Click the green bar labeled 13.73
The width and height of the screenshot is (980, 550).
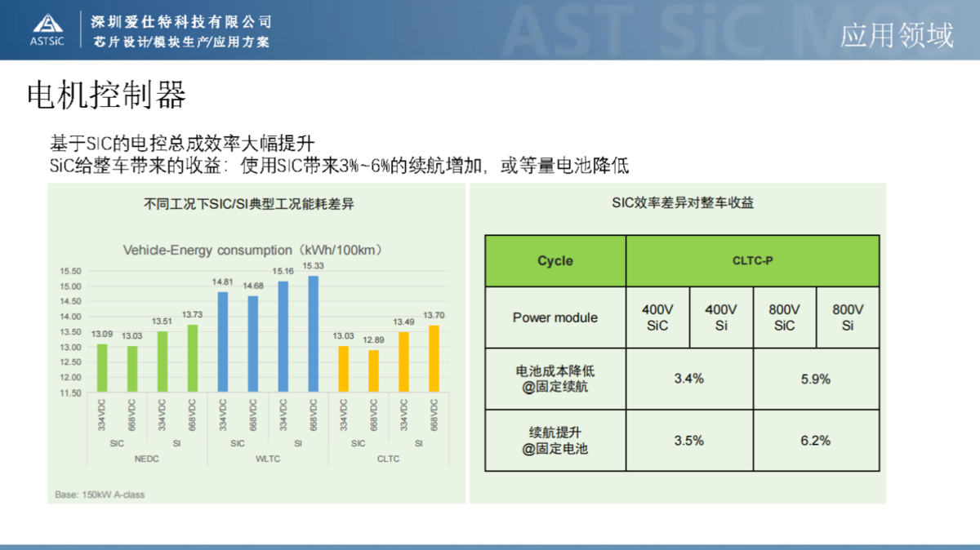[x=193, y=360]
